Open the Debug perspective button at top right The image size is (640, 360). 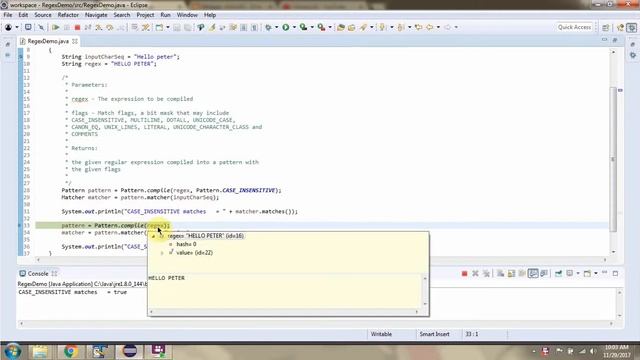[631, 27]
